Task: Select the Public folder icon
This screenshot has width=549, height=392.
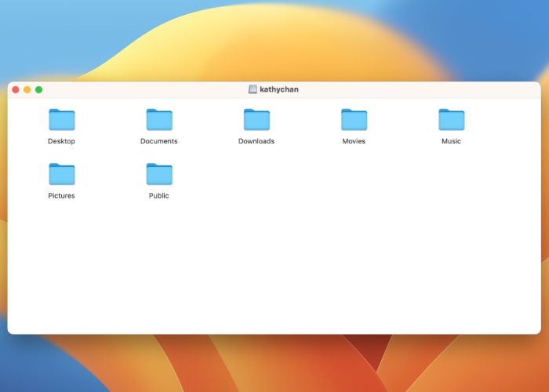Action: [159, 174]
